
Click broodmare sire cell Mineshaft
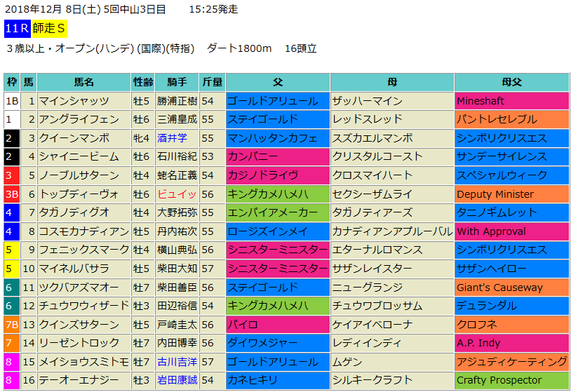(511, 101)
